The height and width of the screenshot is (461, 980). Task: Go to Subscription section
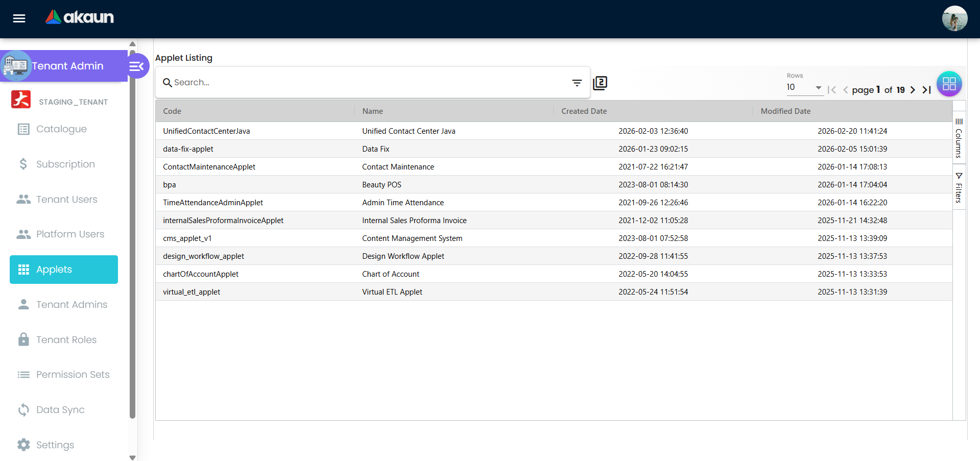[x=64, y=164]
